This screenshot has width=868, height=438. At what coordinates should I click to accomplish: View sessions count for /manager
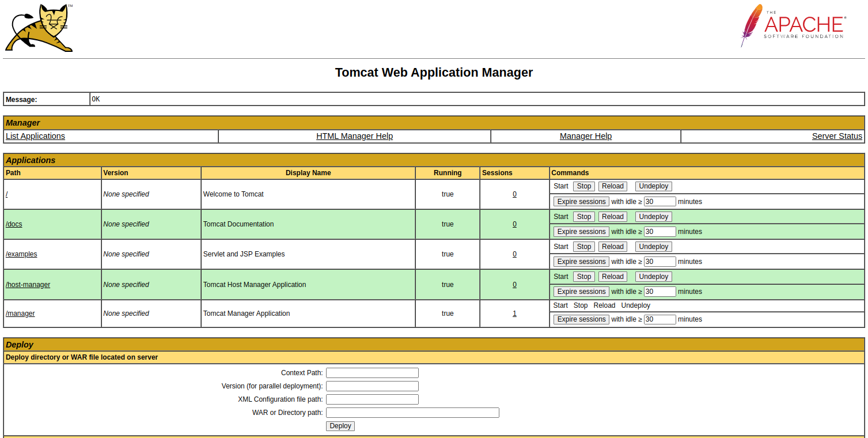coord(514,314)
